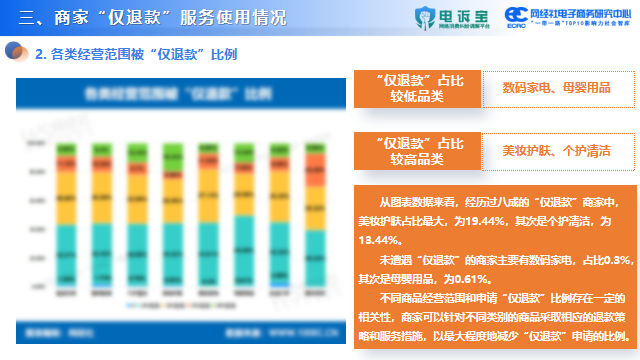Select the blue-orange circle bullet icon

point(16,52)
